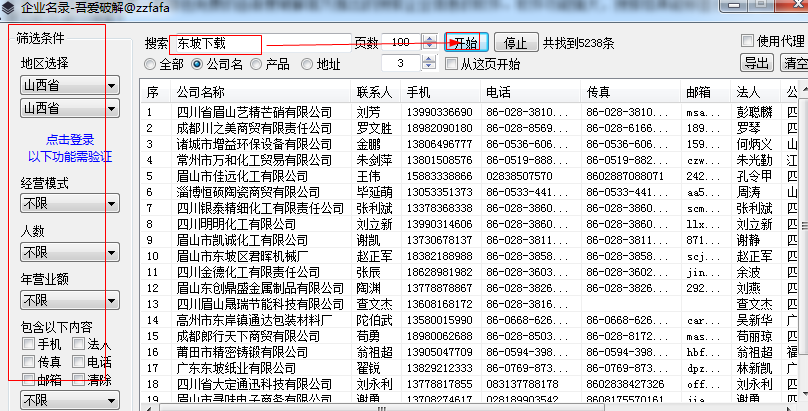The width and height of the screenshot is (808, 411).
Task: Choose the 地址 search scope radio
Action: [x=307, y=64]
